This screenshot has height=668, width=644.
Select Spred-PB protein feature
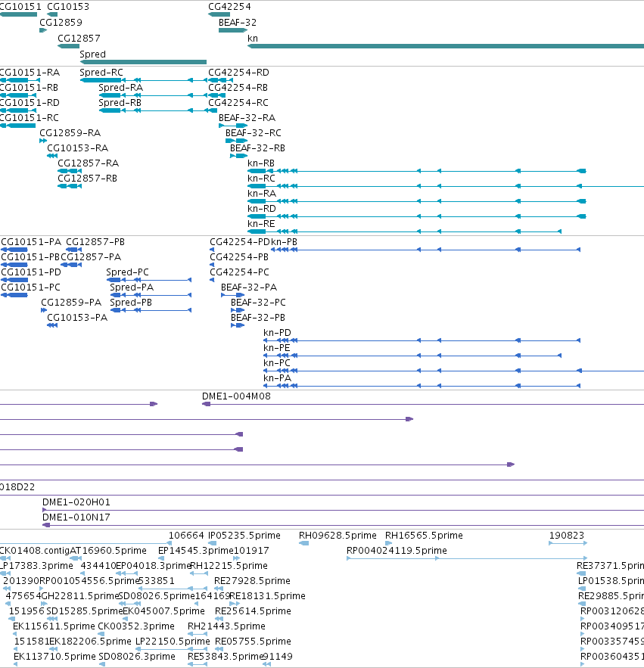point(151,310)
